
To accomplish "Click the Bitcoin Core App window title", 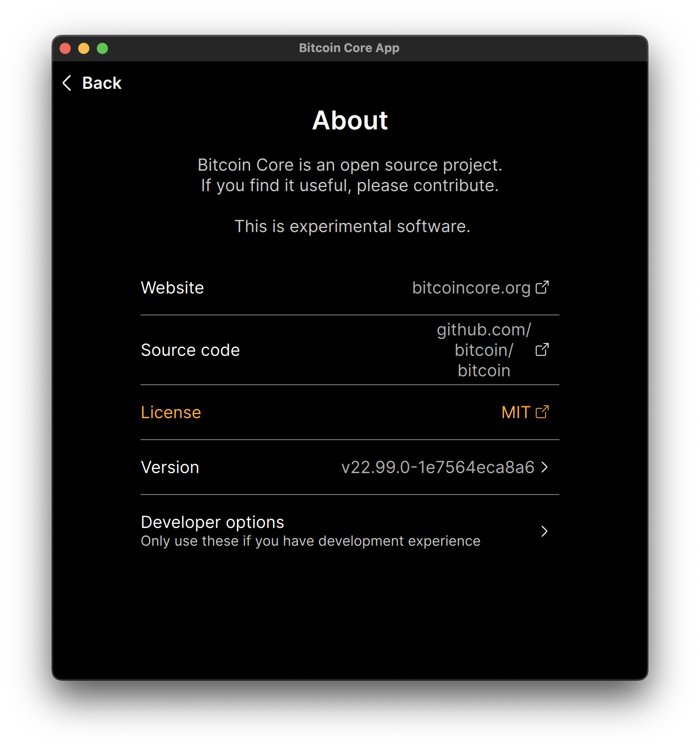I will click(x=349, y=48).
